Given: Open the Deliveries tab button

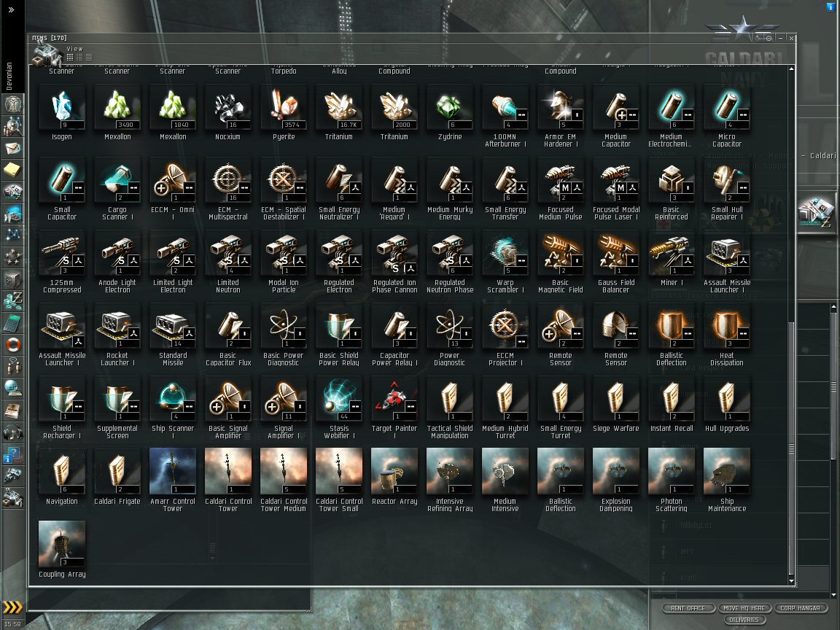Looking at the screenshot, I should pos(744,620).
